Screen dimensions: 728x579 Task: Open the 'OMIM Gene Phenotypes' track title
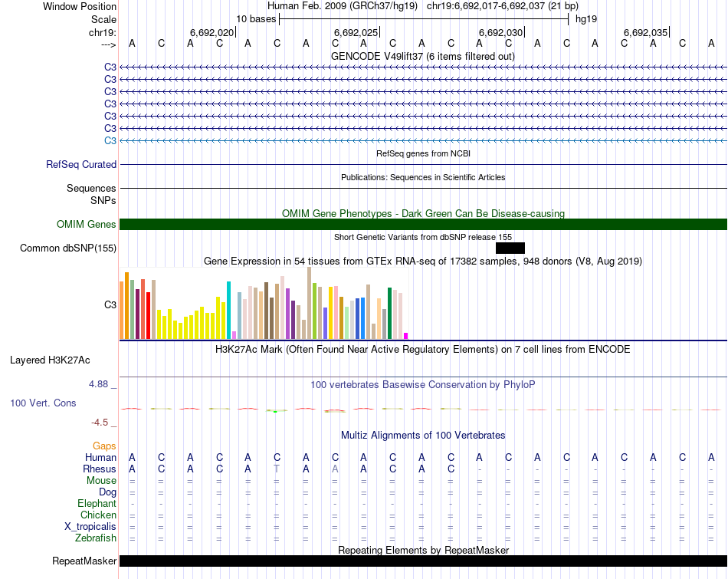click(x=423, y=213)
